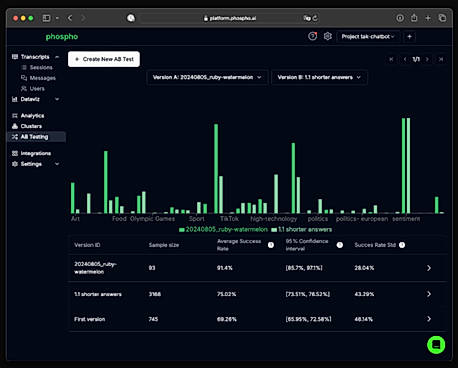458x368 pixels.
Task: Open the chat support bubble
Action: 436,345
